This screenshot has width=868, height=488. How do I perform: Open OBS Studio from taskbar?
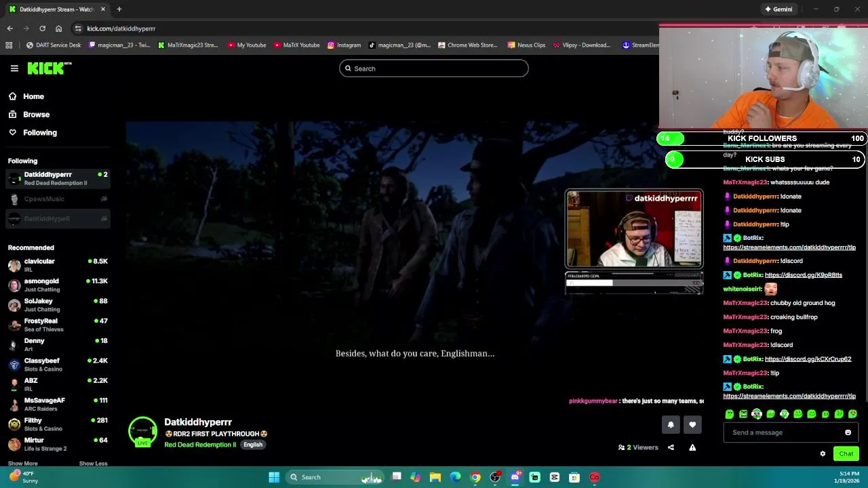coord(495,477)
